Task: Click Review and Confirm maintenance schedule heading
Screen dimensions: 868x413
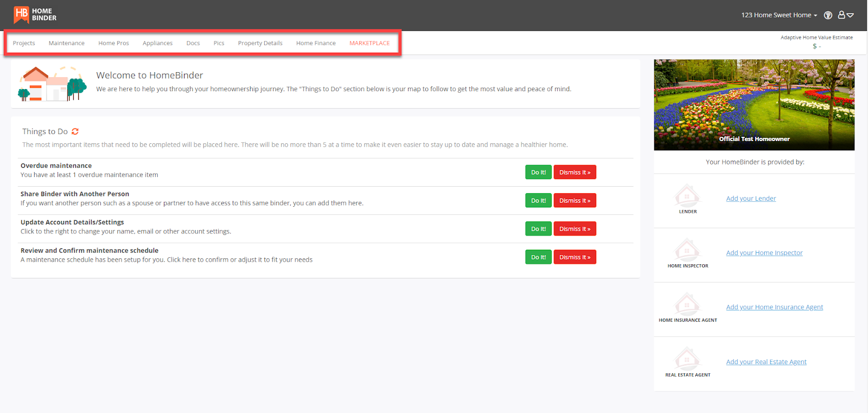Action: click(x=90, y=250)
